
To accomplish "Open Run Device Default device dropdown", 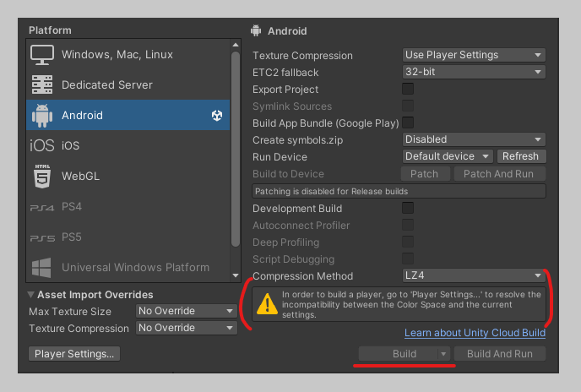I will [448, 156].
